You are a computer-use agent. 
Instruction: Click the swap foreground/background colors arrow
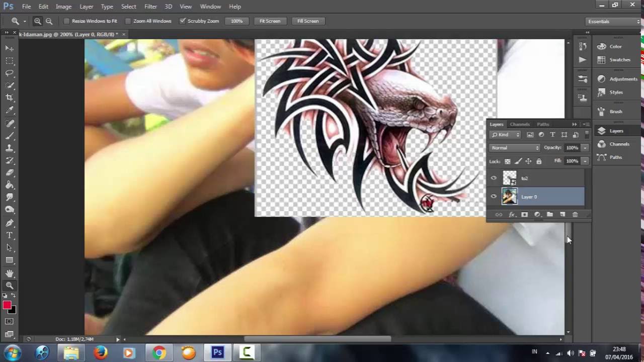(13, 296)
